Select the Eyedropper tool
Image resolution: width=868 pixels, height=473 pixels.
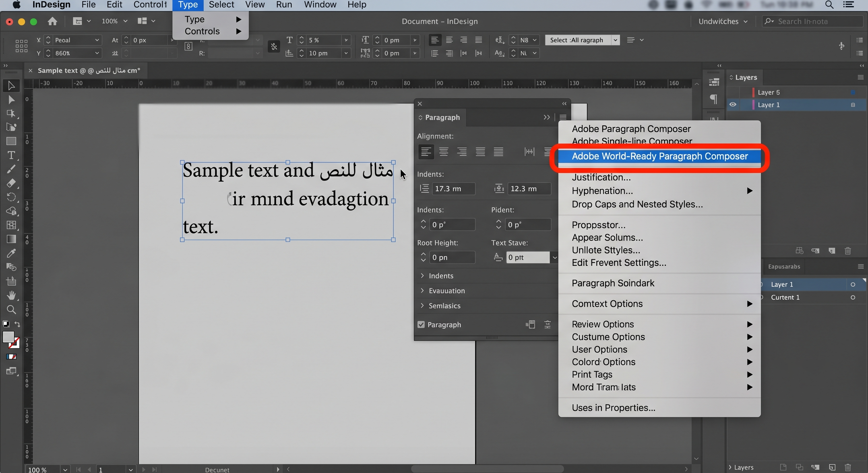(11, 253)
